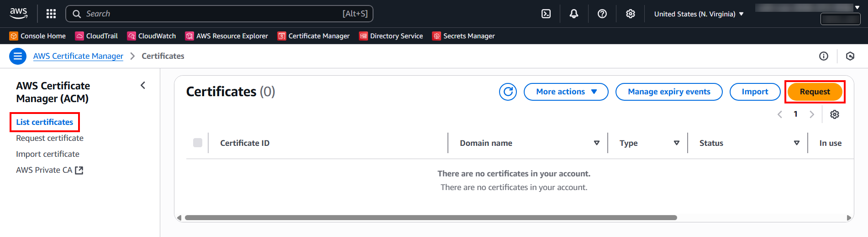Open the settings gear in top bar
Screen dimensions: 868x237
pos(631,14)
